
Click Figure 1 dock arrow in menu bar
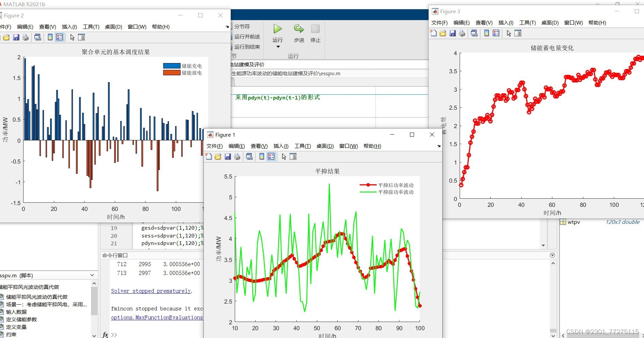[x=439, y=146]
